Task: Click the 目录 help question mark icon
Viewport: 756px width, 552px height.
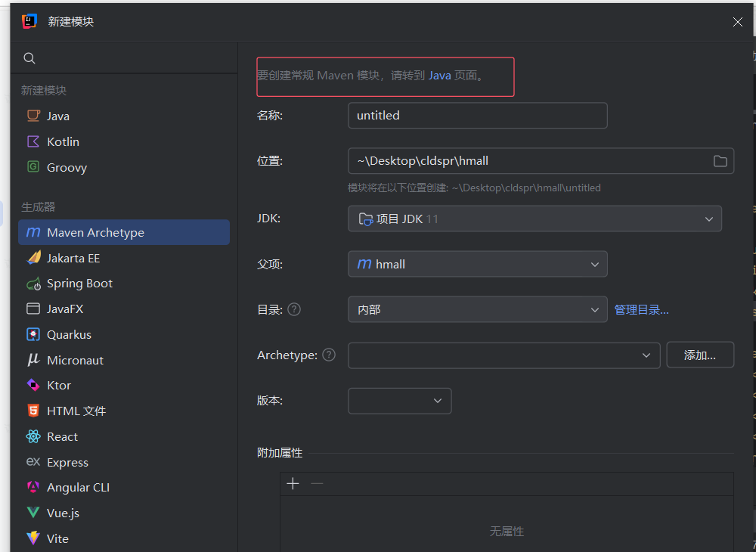Action: click(x=294, y=309)
